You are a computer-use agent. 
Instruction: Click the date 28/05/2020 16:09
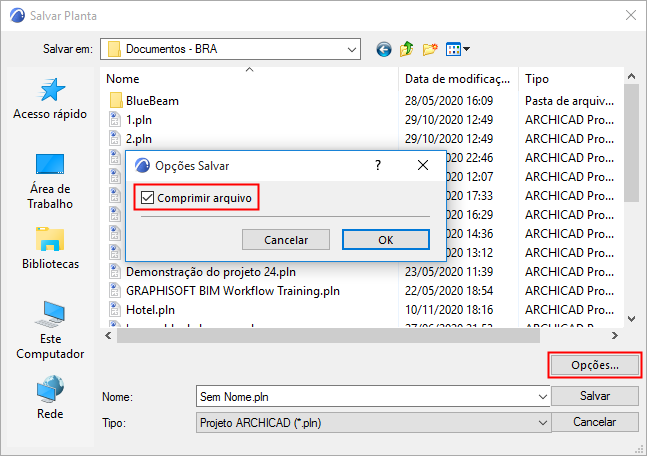(449, 101)
